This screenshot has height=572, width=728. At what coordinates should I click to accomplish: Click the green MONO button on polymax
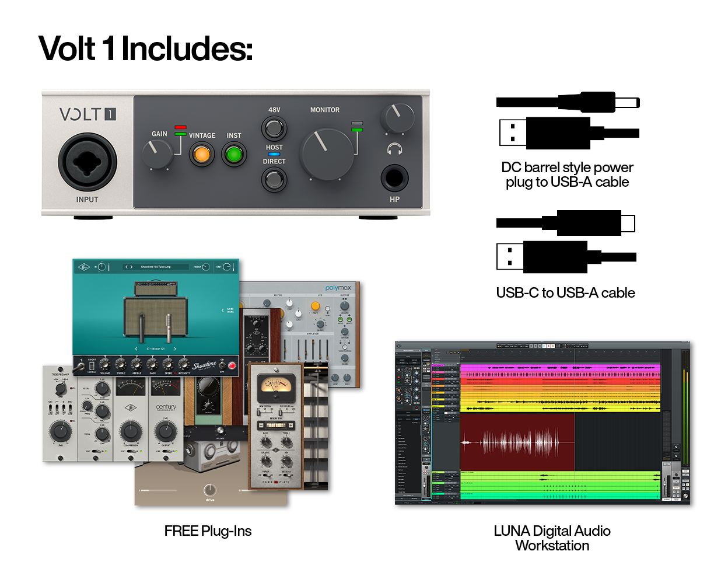tap(340, 319)
